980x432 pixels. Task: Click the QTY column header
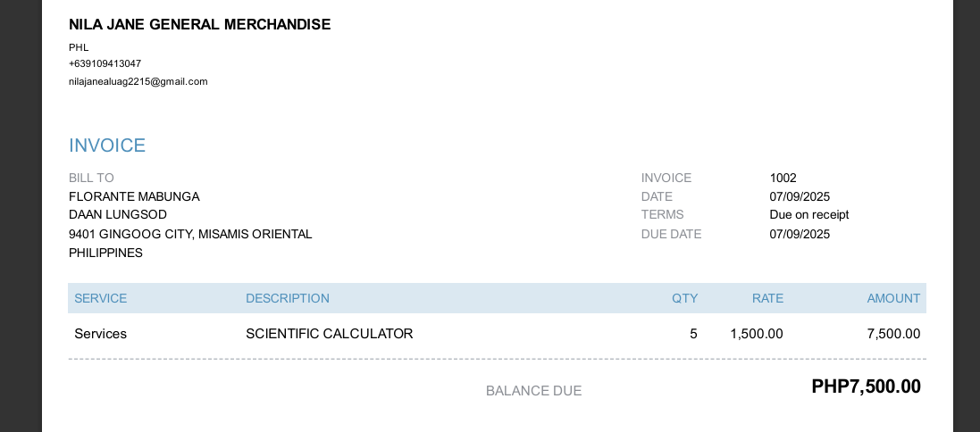point(684,298)
